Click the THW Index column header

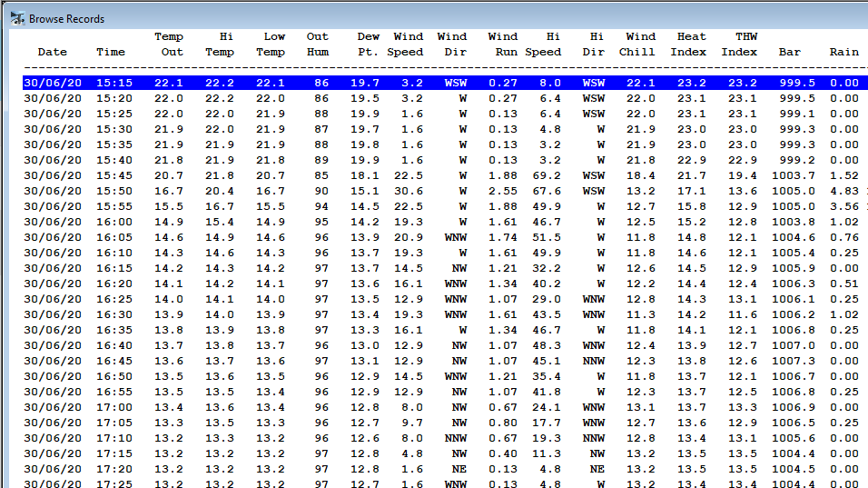tap(740, 45)
